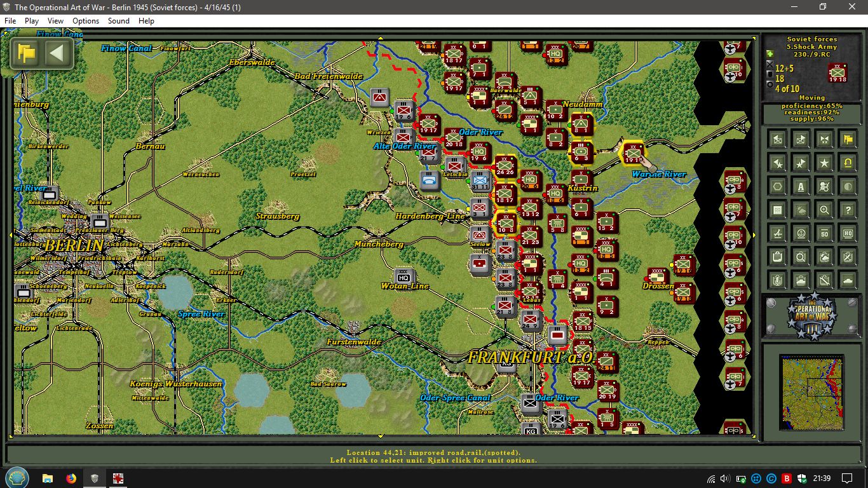The width and height of the screenshot is (868, 488).
Task: Click the plain tank button
Action: pyautogui.click(x=848, y=280)
